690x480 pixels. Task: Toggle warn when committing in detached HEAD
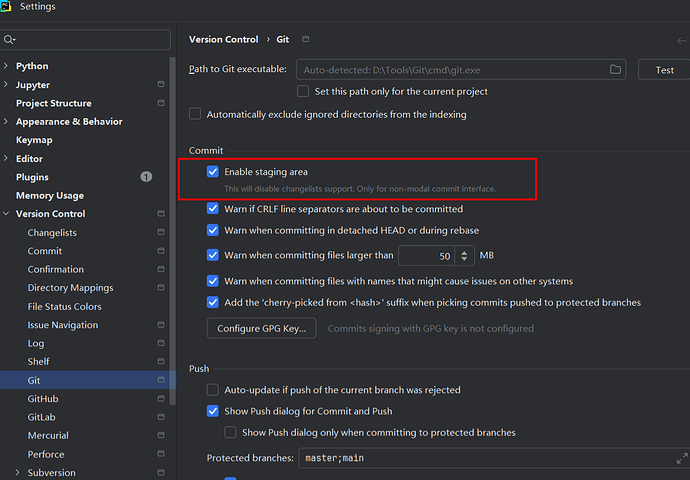tap(213, 230)
